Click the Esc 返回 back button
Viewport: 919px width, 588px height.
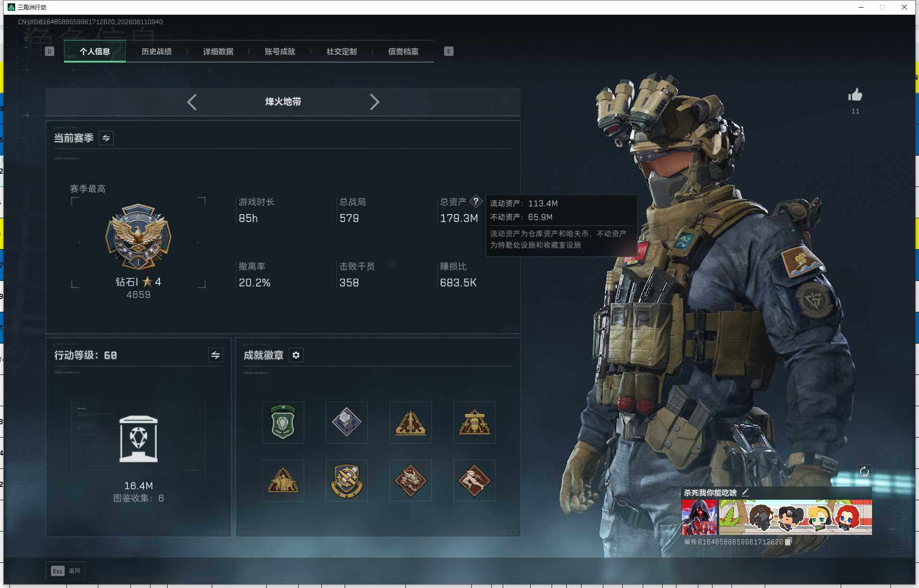66,571
